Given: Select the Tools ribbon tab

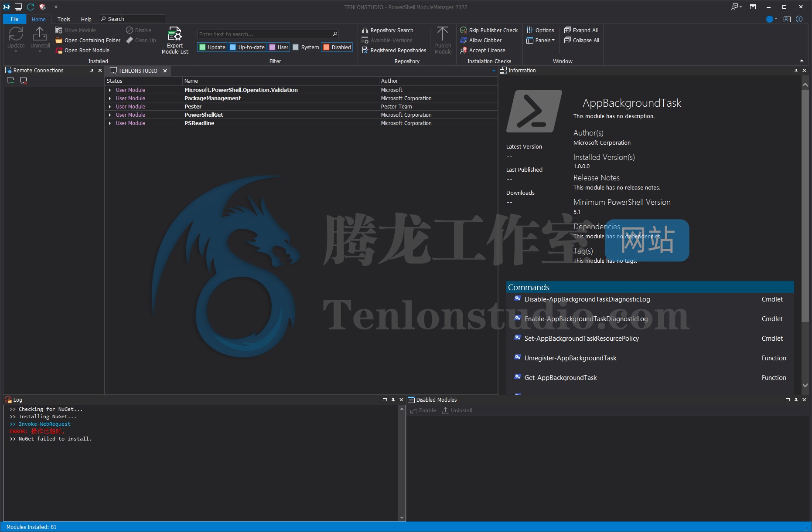Looking at the screenshot, I should (64, 19).
